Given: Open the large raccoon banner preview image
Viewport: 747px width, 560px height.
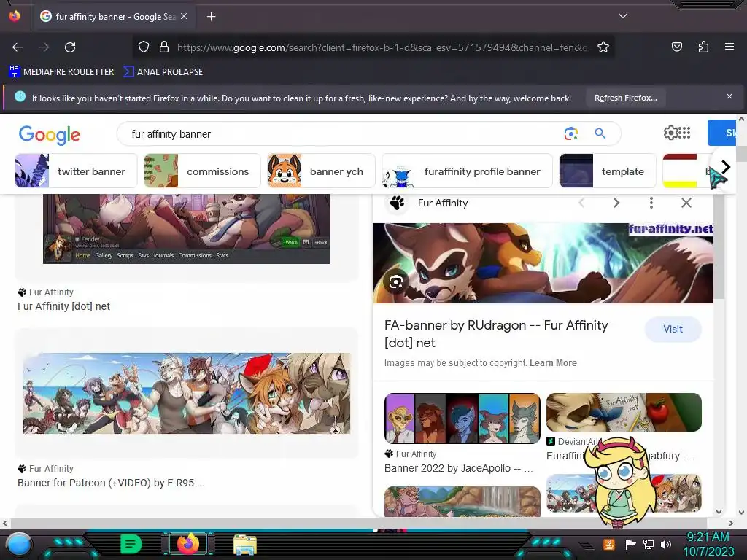Looking at the screenshot, I should (543, 262).
